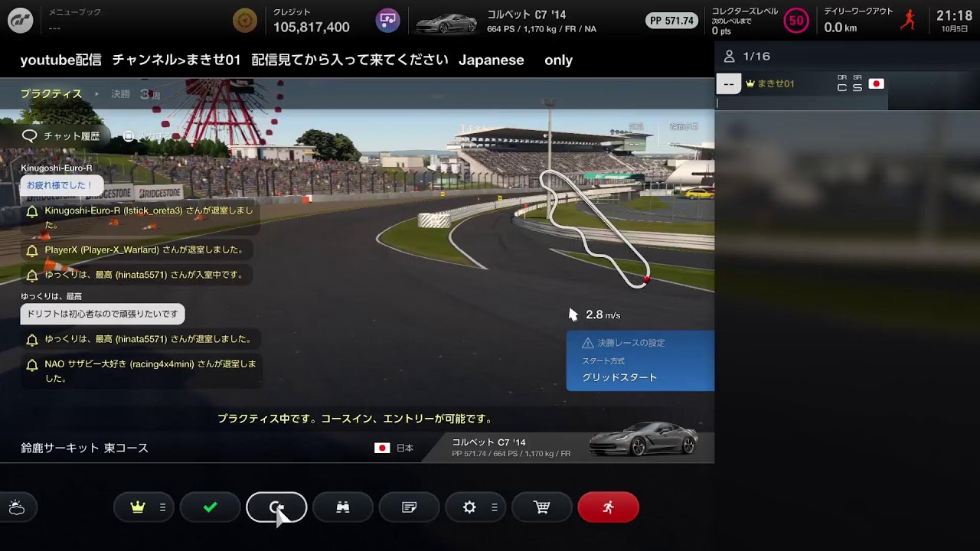Click the gold credits coin icon

pos(245,21)
